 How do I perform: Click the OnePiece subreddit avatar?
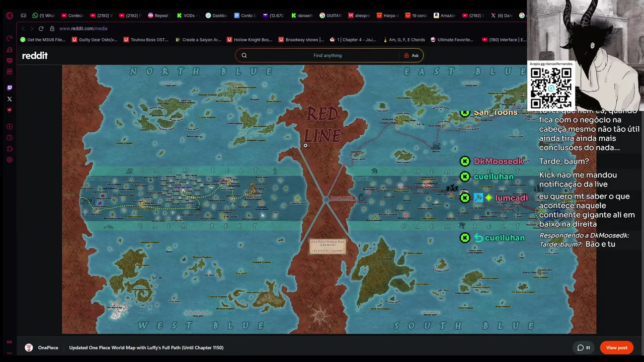(x=29, y=347)
